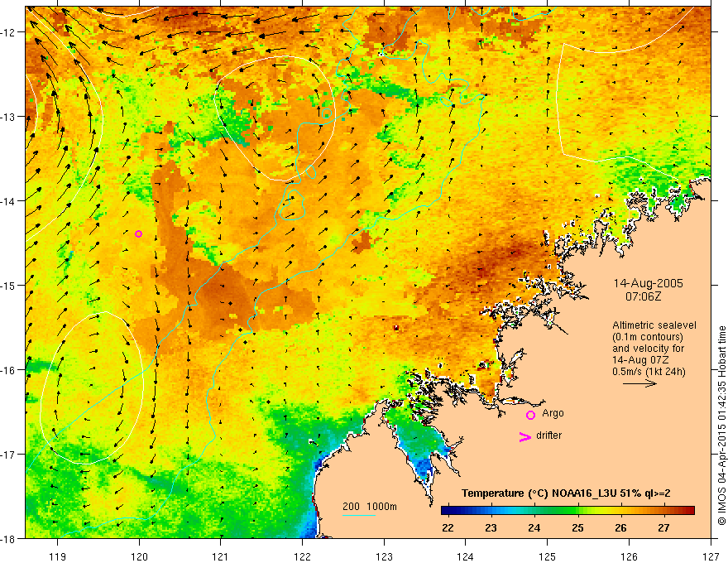Click longitude axis label 120

point(139,556)
